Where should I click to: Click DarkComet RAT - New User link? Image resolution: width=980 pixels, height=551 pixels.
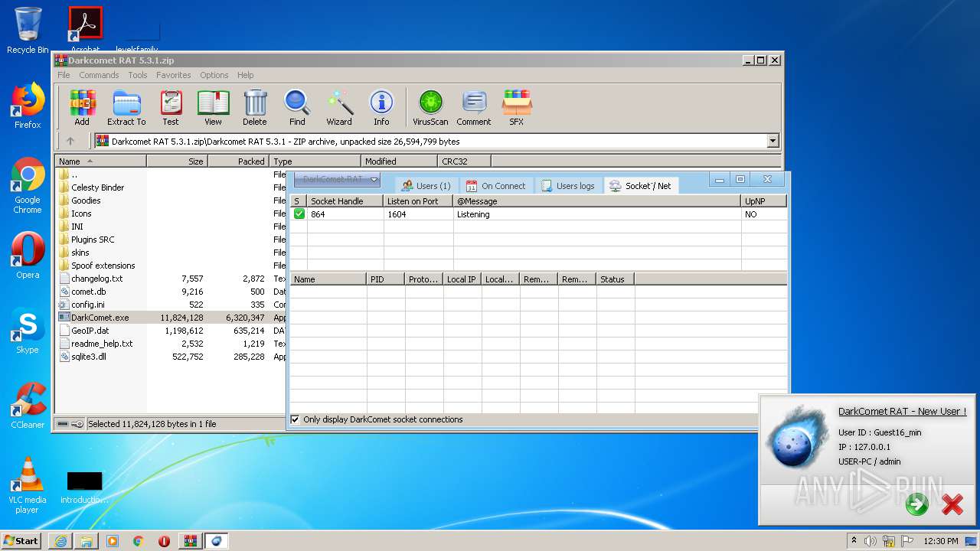pos(902,411)
